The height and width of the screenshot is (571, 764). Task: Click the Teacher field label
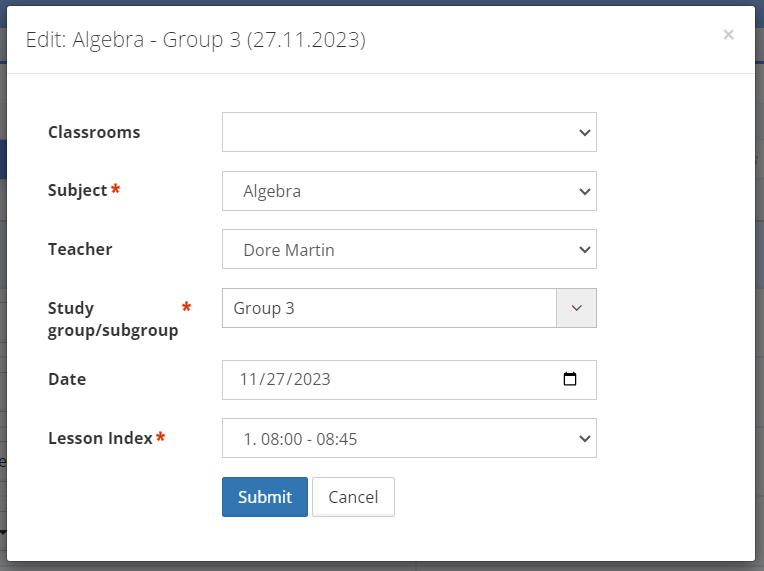click(x=80, y=249)
